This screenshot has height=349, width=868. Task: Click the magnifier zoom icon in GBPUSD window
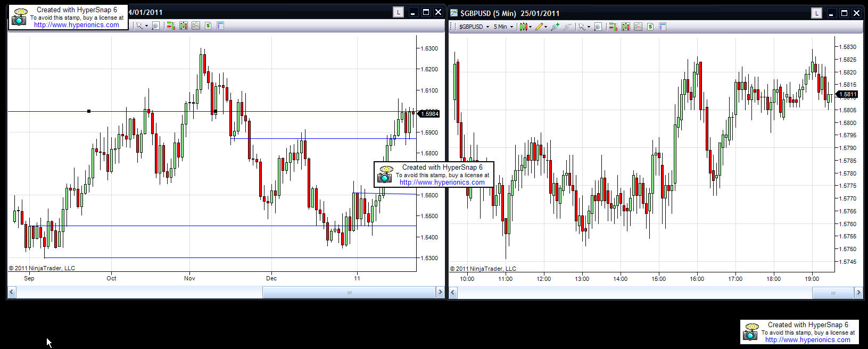tap(598, 27)
